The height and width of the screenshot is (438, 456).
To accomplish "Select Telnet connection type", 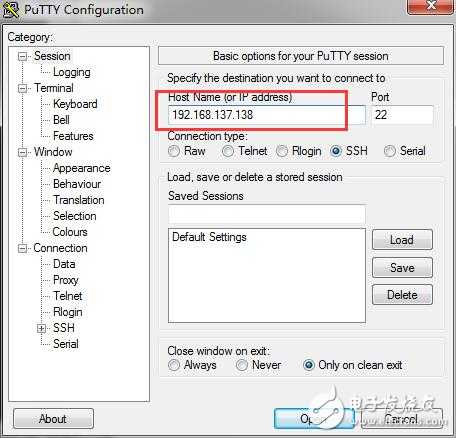I will pyautogui.click(x=228, y=151).
